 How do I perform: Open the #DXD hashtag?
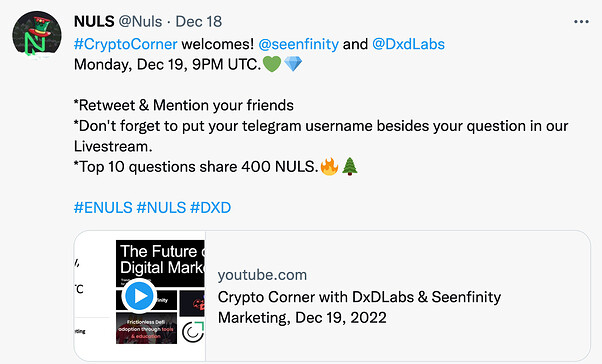click(210, 208)
